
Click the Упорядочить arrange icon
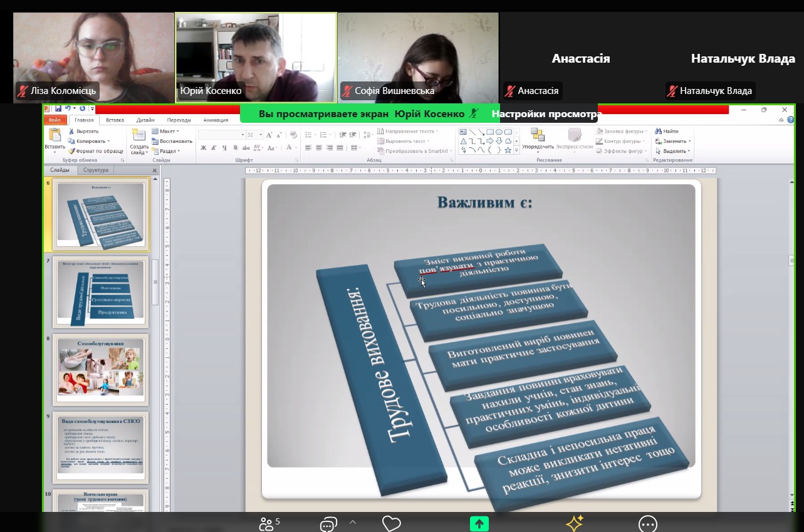(538, 135)
